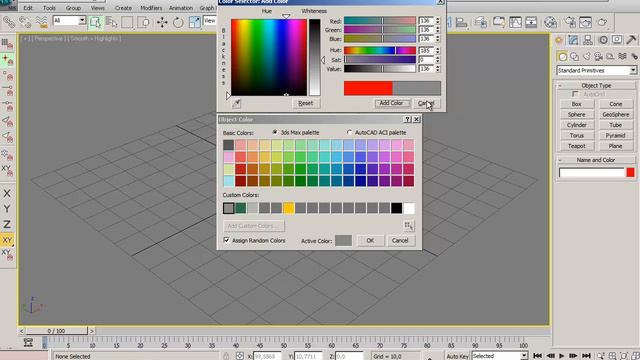Open the Select by Name tool
The height and width of the screenshot is (360, 640).
click(111, 22)
